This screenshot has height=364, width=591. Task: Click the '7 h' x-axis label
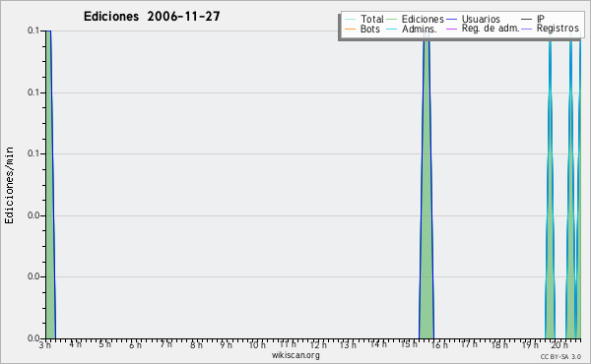coord(165,344)
